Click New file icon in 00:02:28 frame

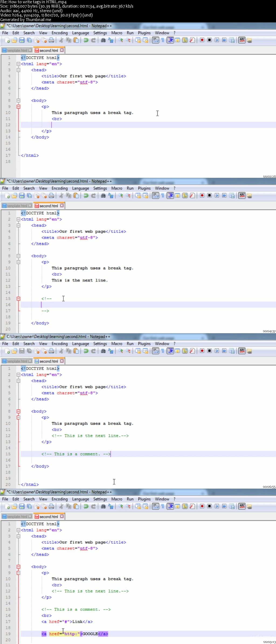pyautogui.click(x=7, y=40)
